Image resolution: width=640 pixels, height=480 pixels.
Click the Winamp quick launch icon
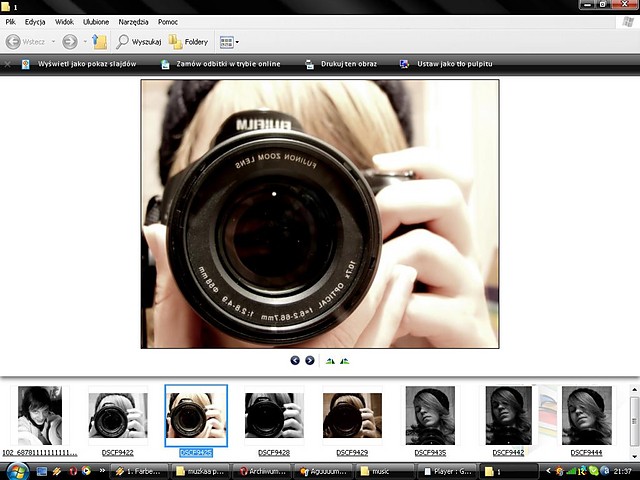point(57,471)
